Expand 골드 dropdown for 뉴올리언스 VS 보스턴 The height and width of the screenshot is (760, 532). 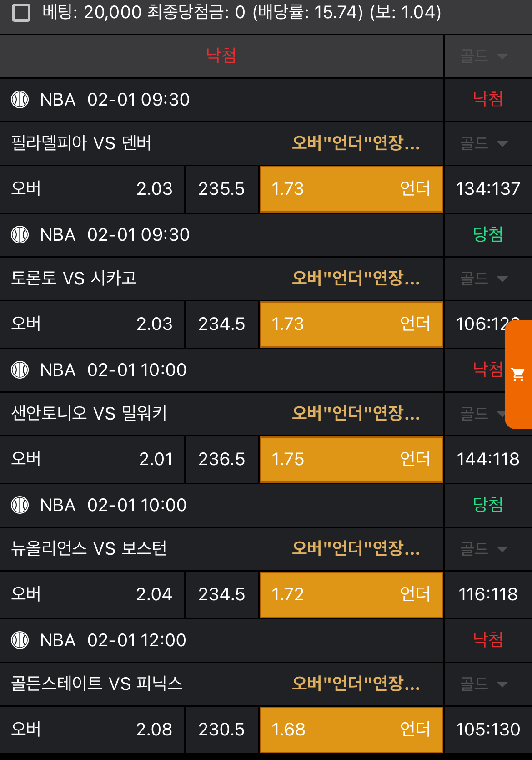(484, 549)
